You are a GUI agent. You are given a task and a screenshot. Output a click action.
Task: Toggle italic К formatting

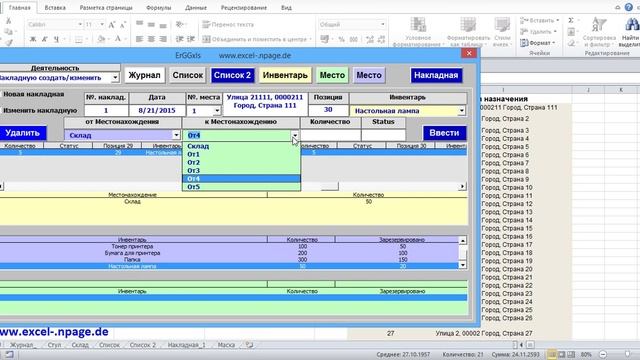[x=44, y=39]
